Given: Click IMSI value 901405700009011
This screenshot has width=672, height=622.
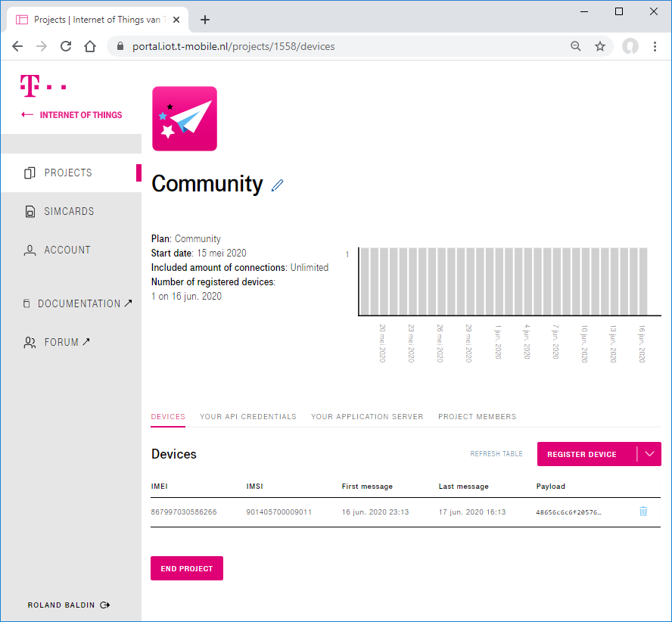Looking at the screenshot, I should pyautogui.click(x=279, y=512).
